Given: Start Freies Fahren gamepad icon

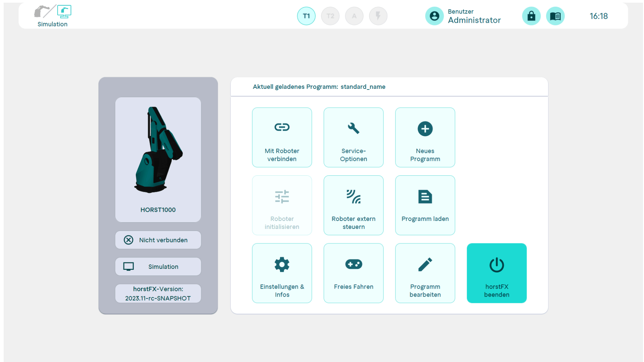Looking at the screenshot, I should click(353, 264).
